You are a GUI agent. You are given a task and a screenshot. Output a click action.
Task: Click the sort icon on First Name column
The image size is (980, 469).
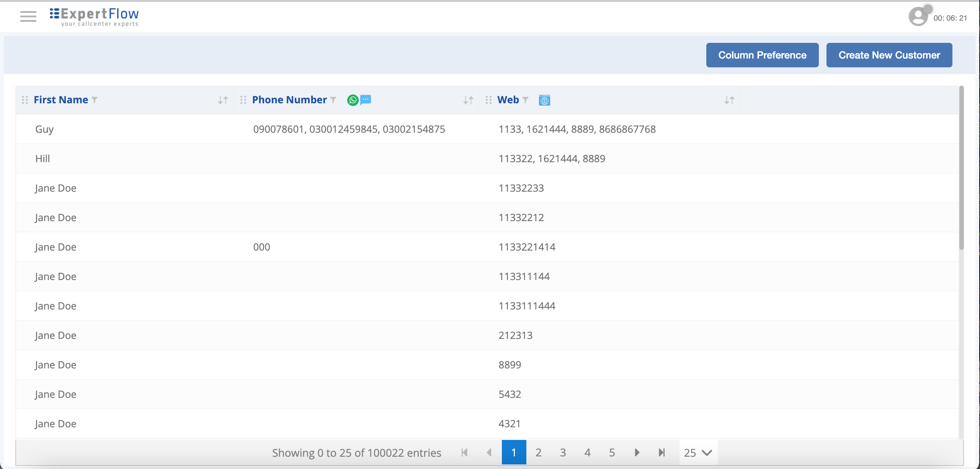[222, 100]
